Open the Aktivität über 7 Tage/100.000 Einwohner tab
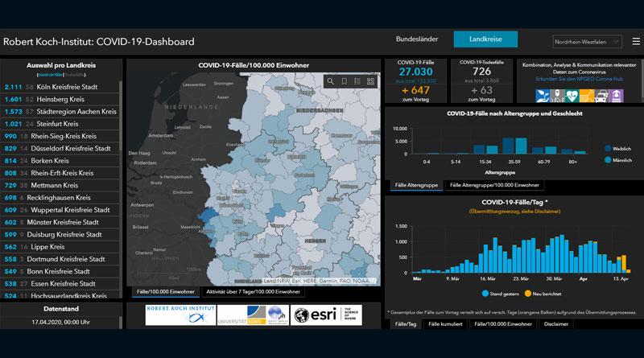 point(242,291)
